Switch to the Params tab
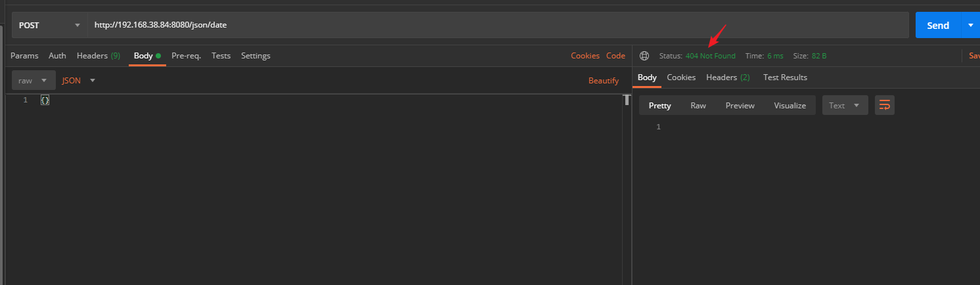 (24, 56)
